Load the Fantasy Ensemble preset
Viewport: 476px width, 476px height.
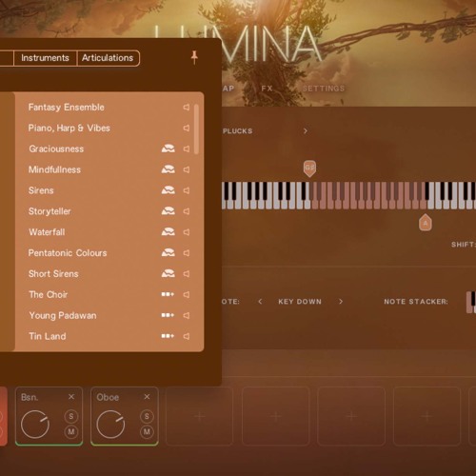click(66, 108)
